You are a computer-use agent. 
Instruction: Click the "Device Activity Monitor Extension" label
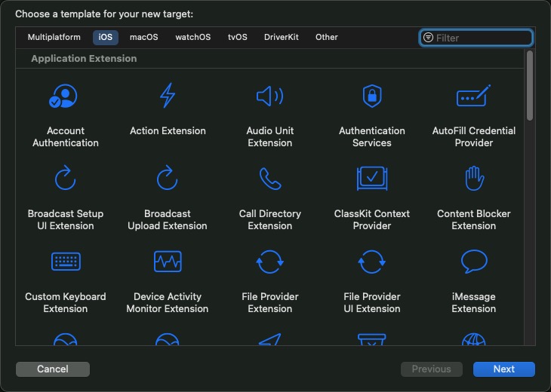[168, 302]
